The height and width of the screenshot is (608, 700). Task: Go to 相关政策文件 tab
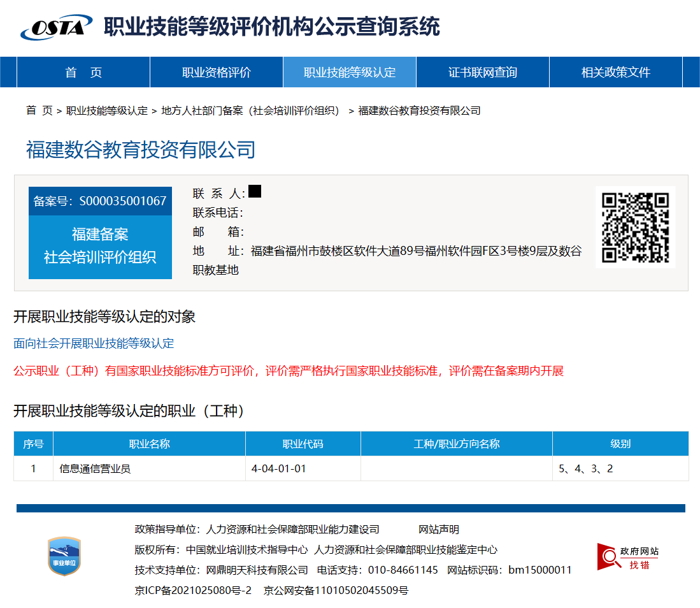pyautogui.click(x=615, y=73)
